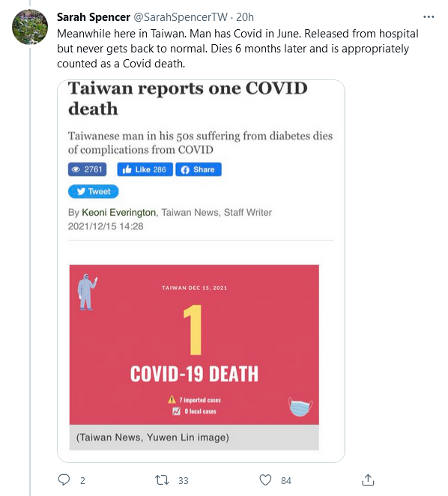Click the tweet text about Taiwan
The height and width of the screenshot is (496, 448).
click(x=237, y=49)
